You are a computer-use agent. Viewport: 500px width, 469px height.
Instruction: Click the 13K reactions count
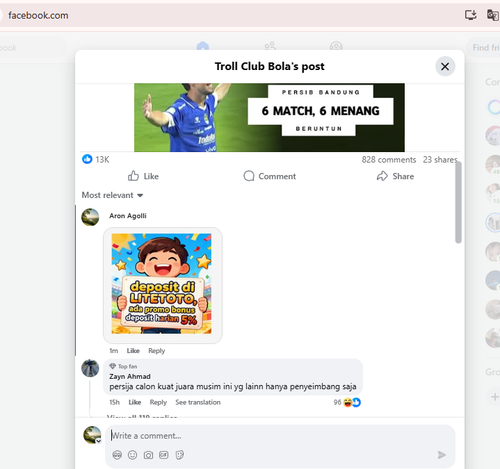[102, 160]
